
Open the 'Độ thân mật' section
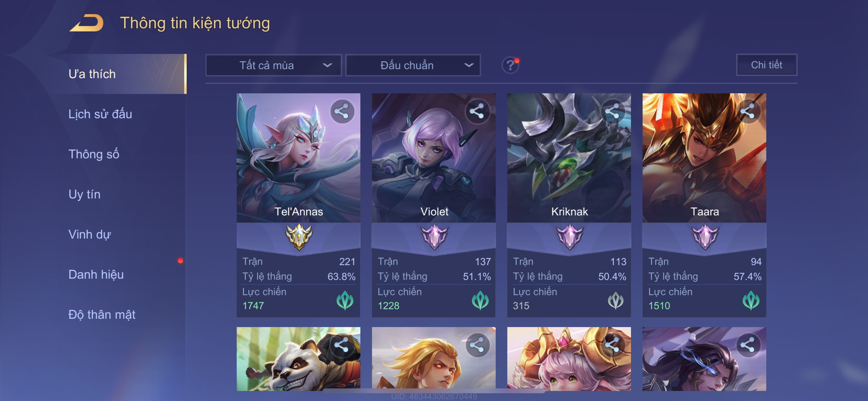point(102,315)
